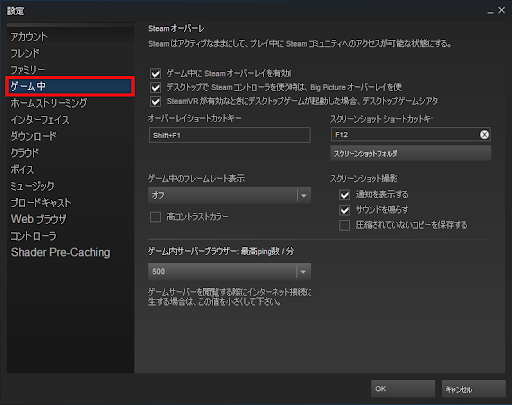The height and width of the screenshot is (405, 512).
Task: Disable the SteamVR desktop game theater checkbox
Action: [x=156, y=101]
